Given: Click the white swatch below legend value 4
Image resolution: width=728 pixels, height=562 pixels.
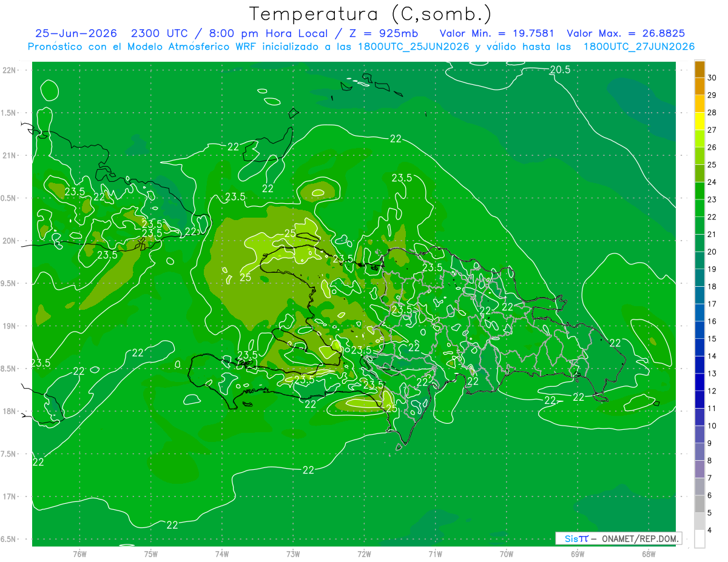Looking at the screenshot, I should coord(699,539).
